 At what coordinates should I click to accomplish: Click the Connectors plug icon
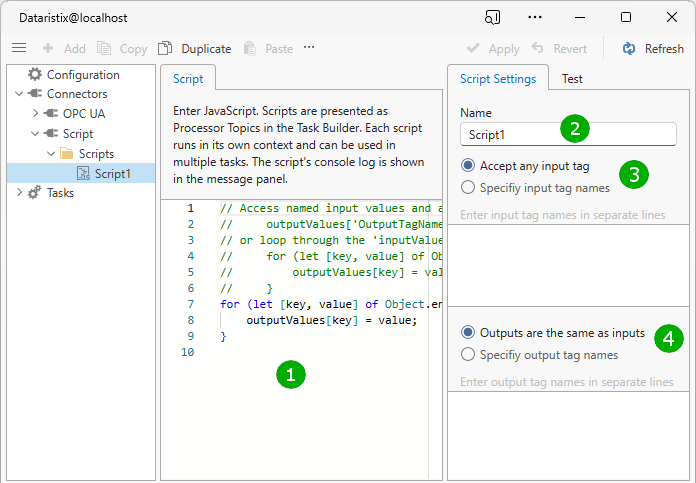click(x=35, y=94)
